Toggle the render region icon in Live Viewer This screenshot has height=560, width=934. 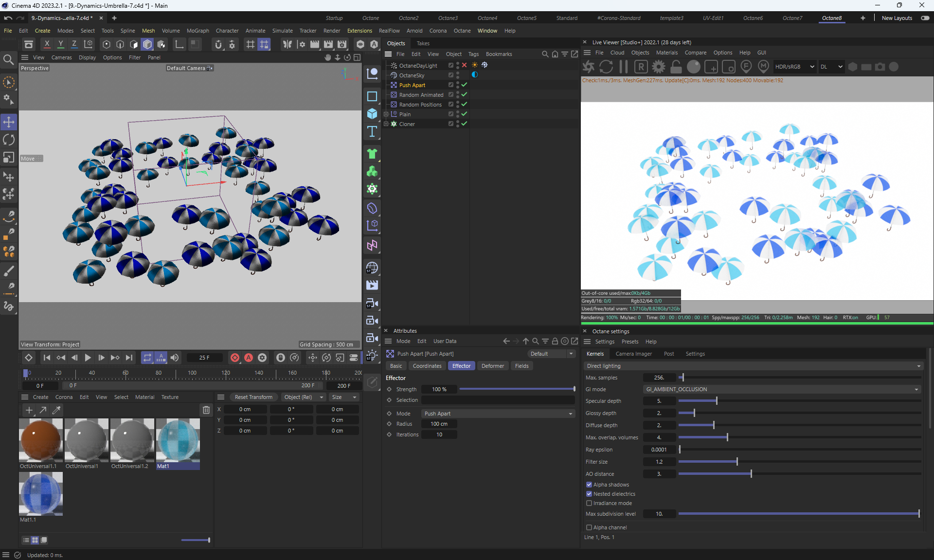coord(641,67)
